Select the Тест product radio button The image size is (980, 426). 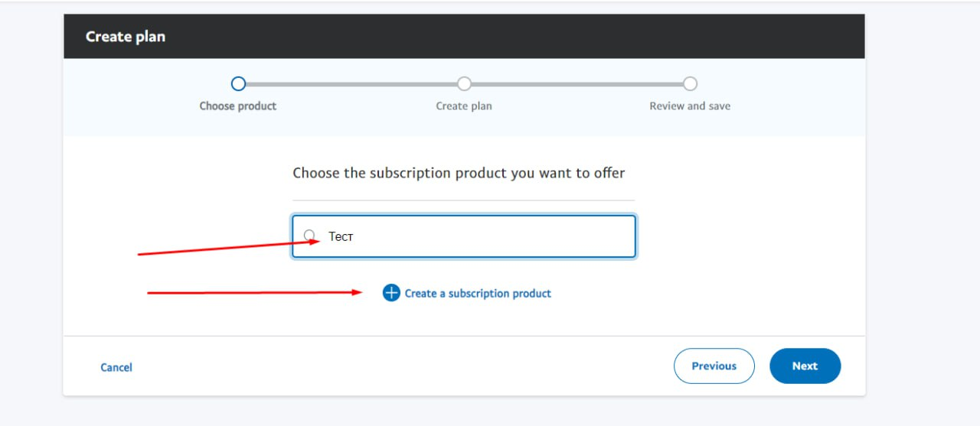coord(309,236)
